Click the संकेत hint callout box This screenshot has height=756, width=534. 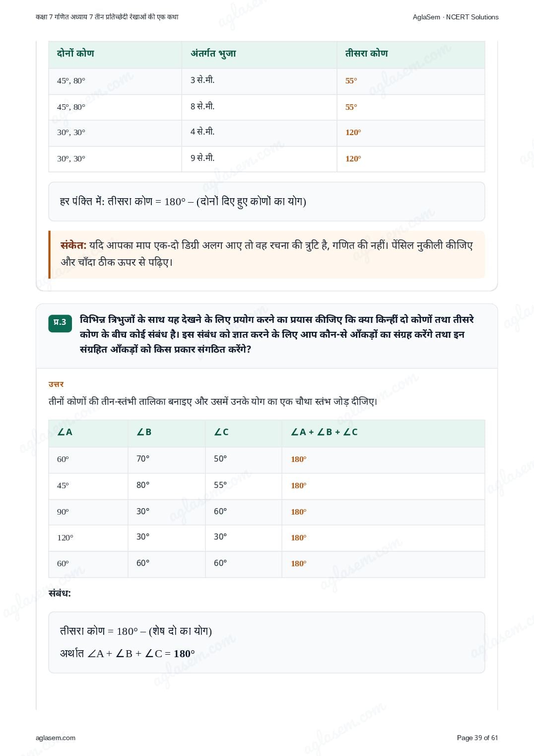click(x=267, y=254)
